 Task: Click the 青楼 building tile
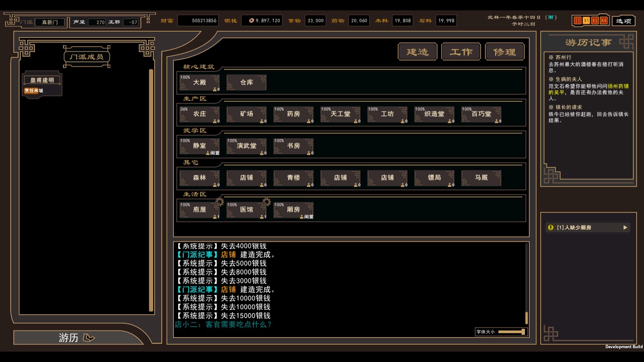(x=293, y=178)
